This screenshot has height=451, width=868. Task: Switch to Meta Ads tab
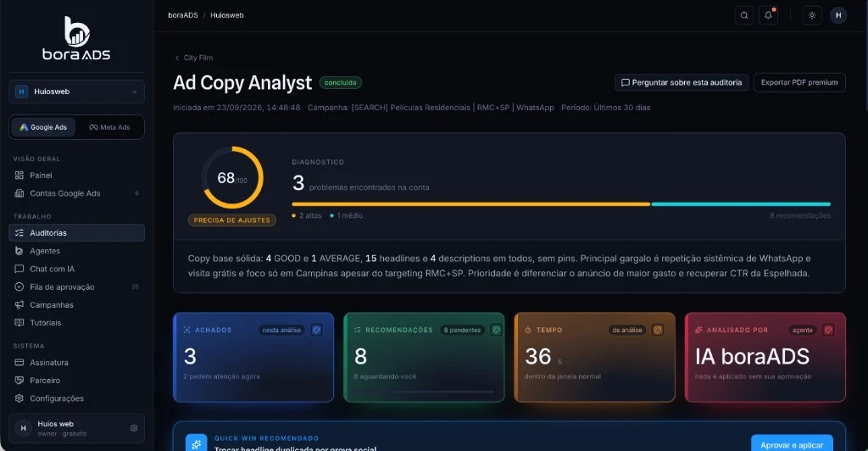click(x=109, y=127)
